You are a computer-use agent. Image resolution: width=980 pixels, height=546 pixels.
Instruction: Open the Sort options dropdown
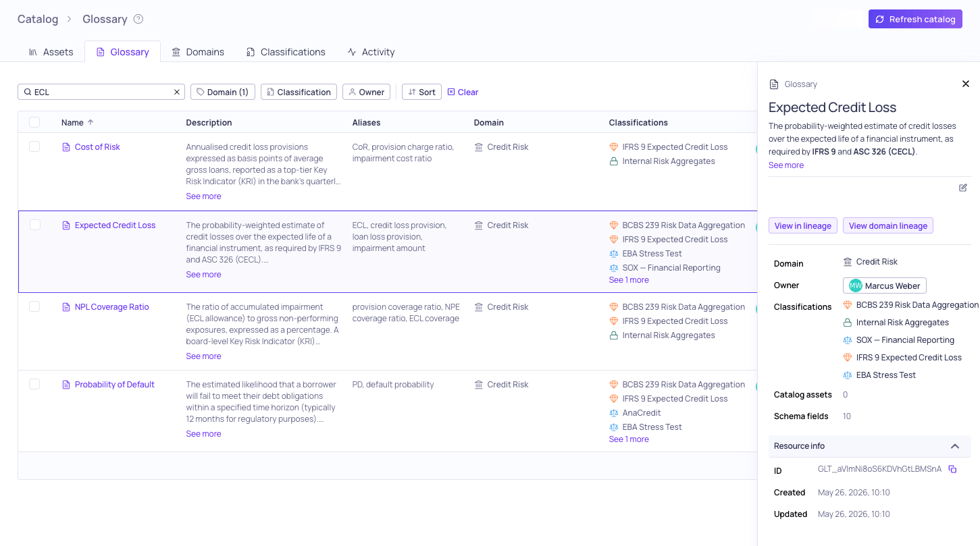click(421, 92)
